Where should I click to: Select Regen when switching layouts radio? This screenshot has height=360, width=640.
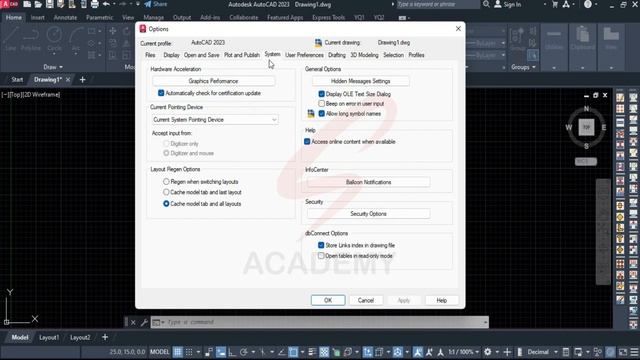coord(166,182)
